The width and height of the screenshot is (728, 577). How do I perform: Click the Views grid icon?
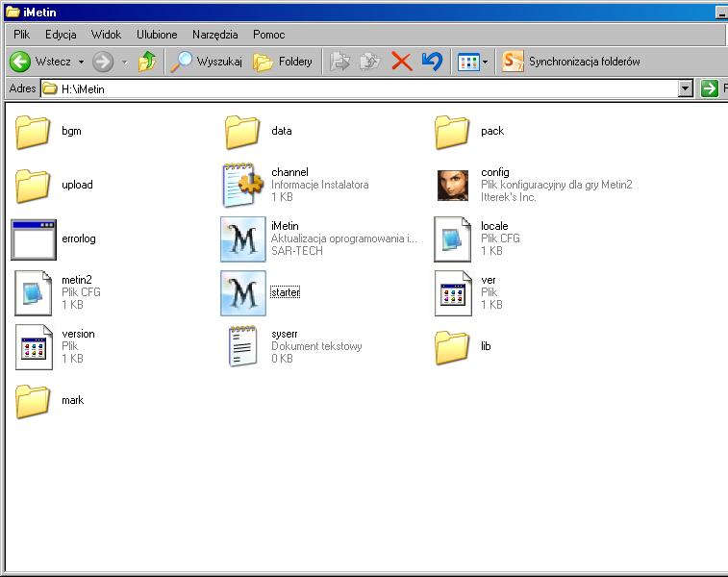(468, 62)
